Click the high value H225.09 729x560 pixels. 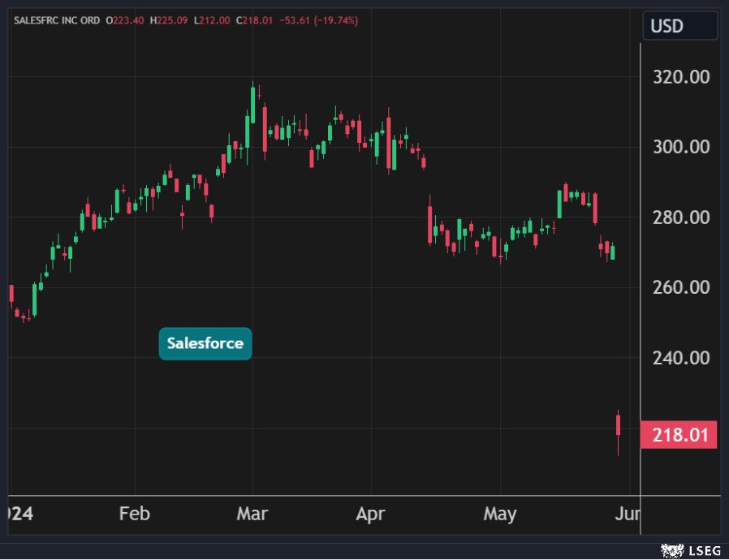(x=169, y=19)
